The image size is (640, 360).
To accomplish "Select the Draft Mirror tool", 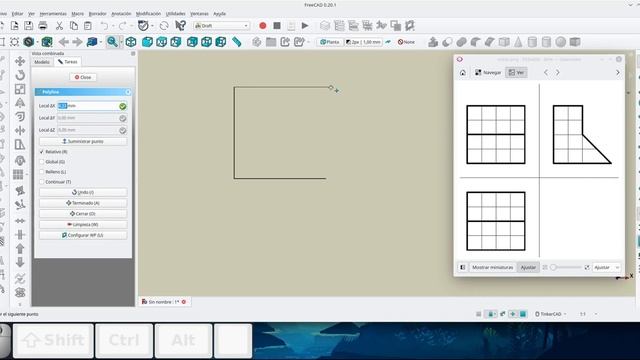I will click(20, 103).
